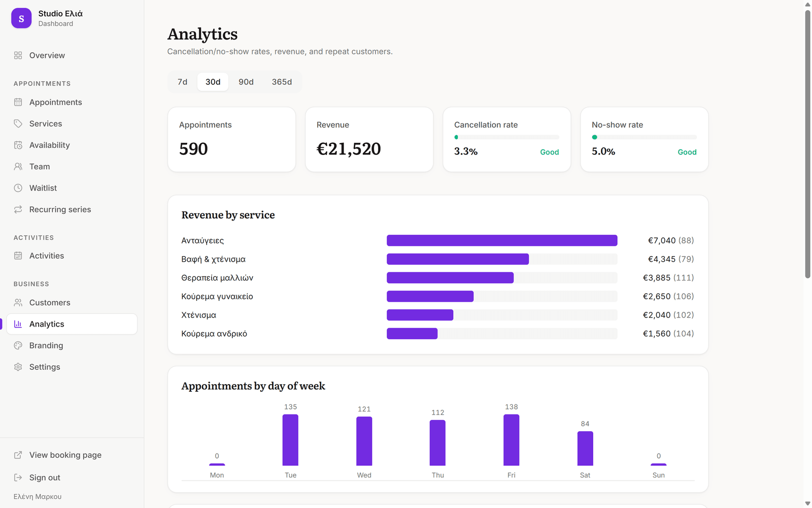812x508 pixels.
Task: Click the No-show rate 5.0% value
Action: point(603,151)
